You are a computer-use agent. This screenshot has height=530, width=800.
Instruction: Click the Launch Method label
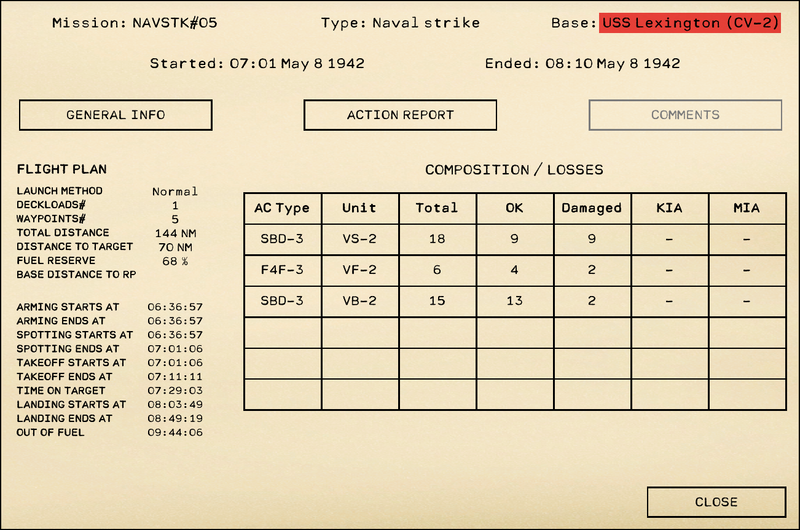60,191
